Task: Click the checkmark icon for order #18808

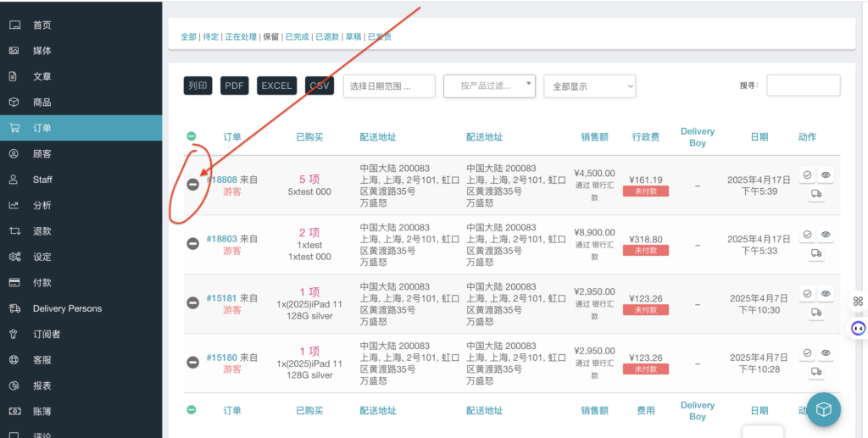Action: click(x=807, y=175)
